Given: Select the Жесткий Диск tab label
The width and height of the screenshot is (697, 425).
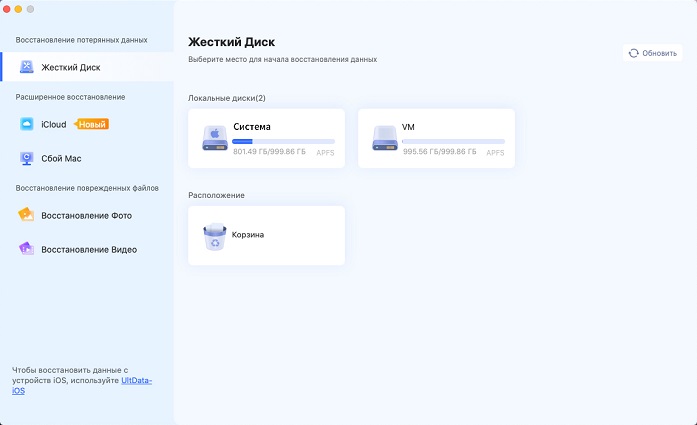Looking at the screenshot, I should point(70,67).
